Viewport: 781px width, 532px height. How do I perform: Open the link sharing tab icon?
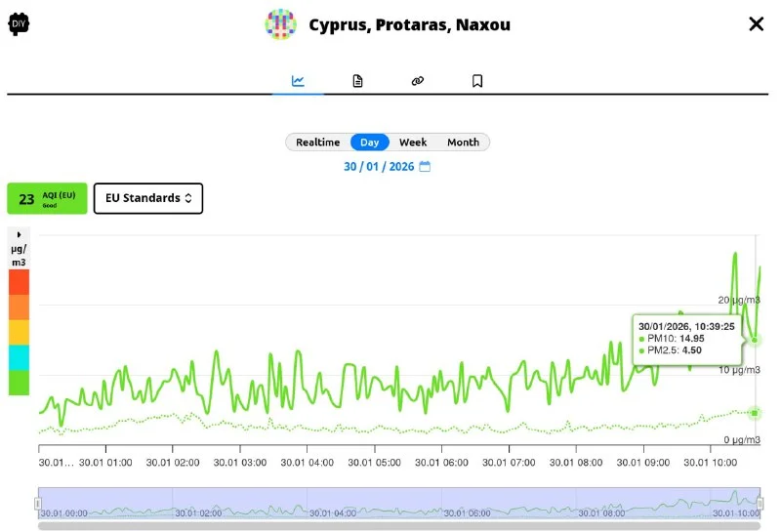pyautogui.click(x=418, y=81)
